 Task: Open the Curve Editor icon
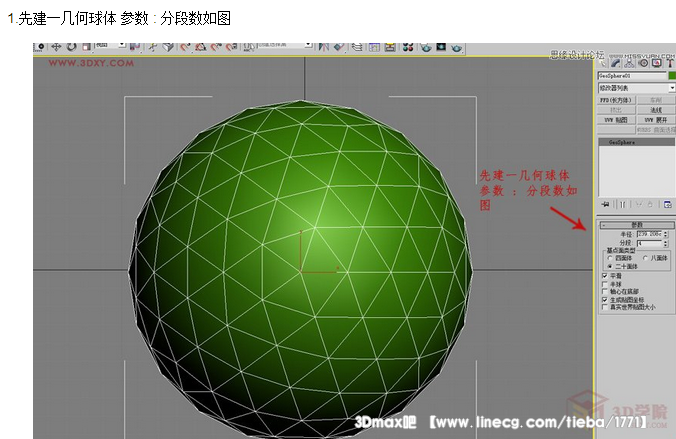[374, 47]
